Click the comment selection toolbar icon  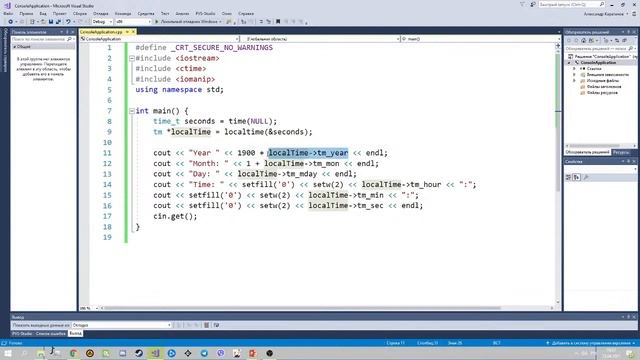coord(261,22)
